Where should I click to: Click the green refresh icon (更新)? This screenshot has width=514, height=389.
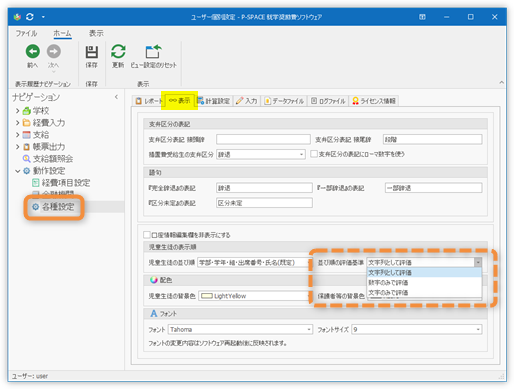(118, 52)
